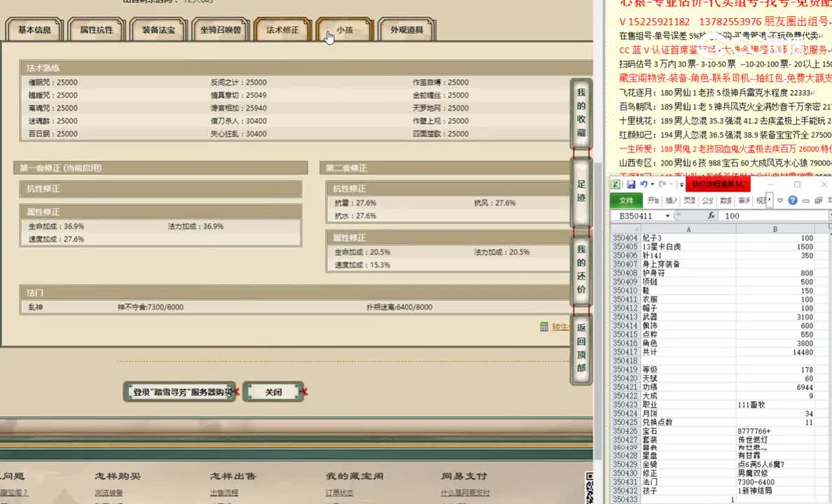Click the blue Help question-mark icon
This screenshot has height=504, width=832.
tap(793, 201)
